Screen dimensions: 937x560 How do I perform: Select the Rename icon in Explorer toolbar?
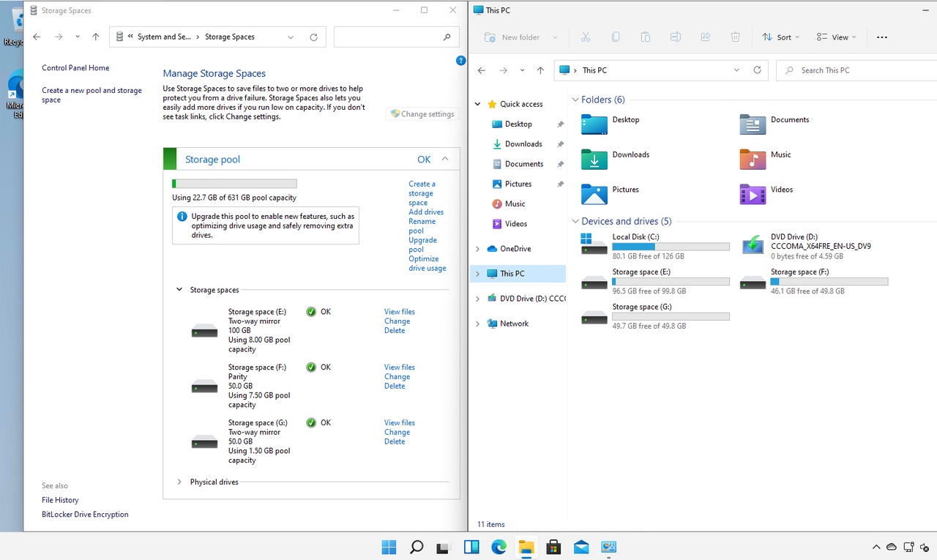(x=674, y=36)
